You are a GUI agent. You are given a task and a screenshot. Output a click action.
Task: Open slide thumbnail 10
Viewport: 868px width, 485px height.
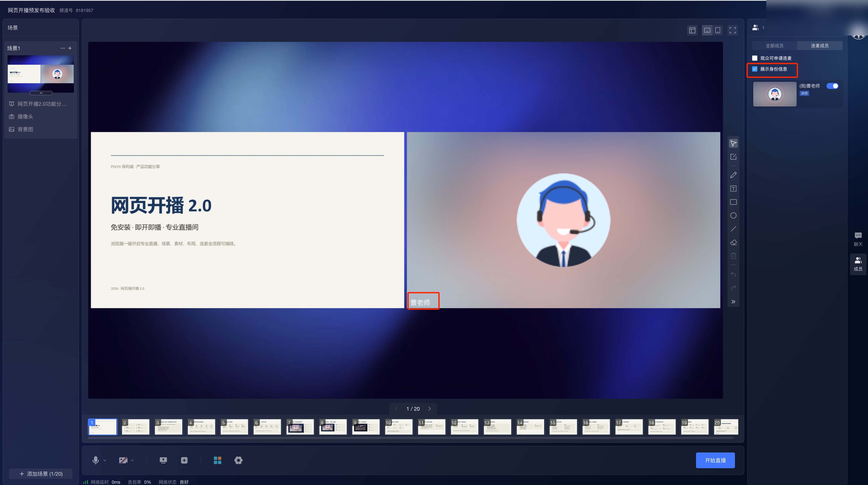[x=399, y=427]
